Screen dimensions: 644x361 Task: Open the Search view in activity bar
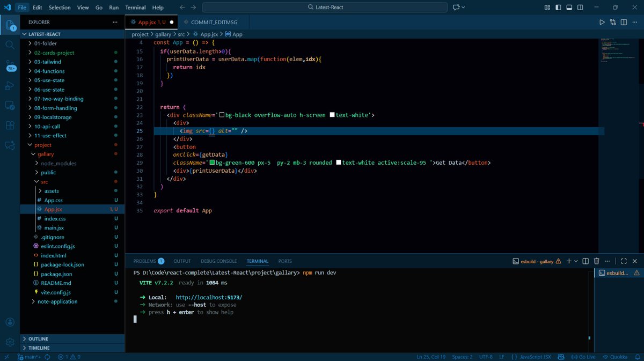coord(10,45)
